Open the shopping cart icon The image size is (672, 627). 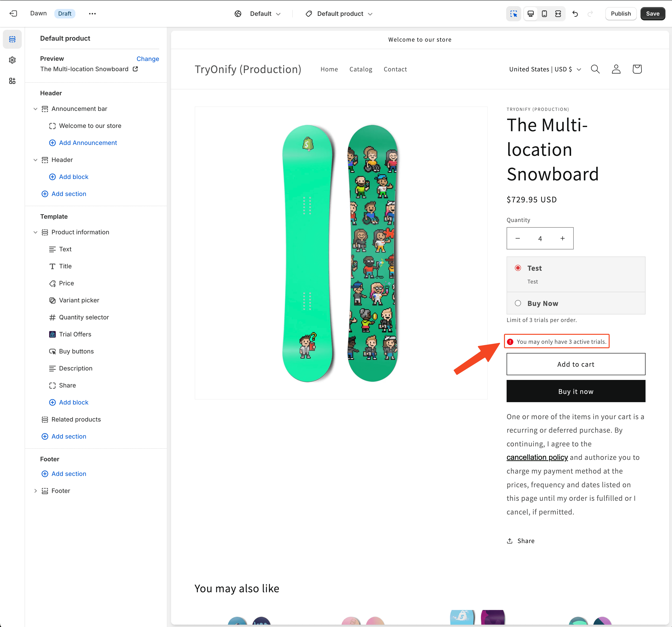637,69
